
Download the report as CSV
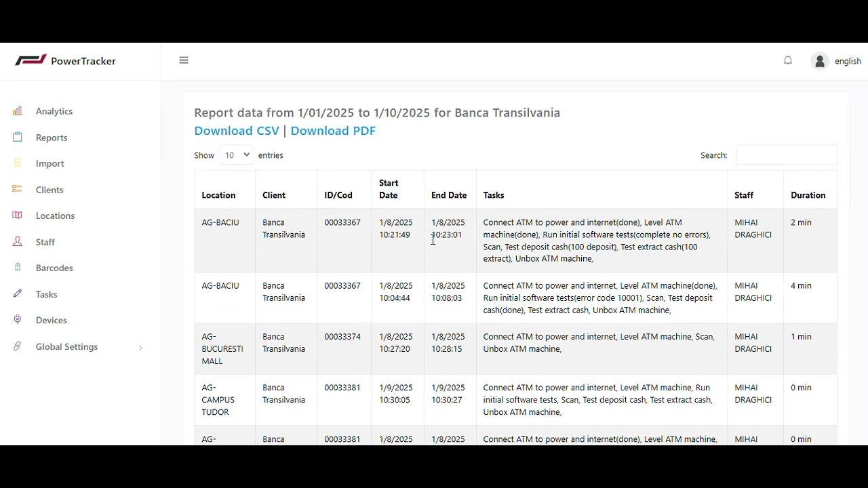[237, 131]
